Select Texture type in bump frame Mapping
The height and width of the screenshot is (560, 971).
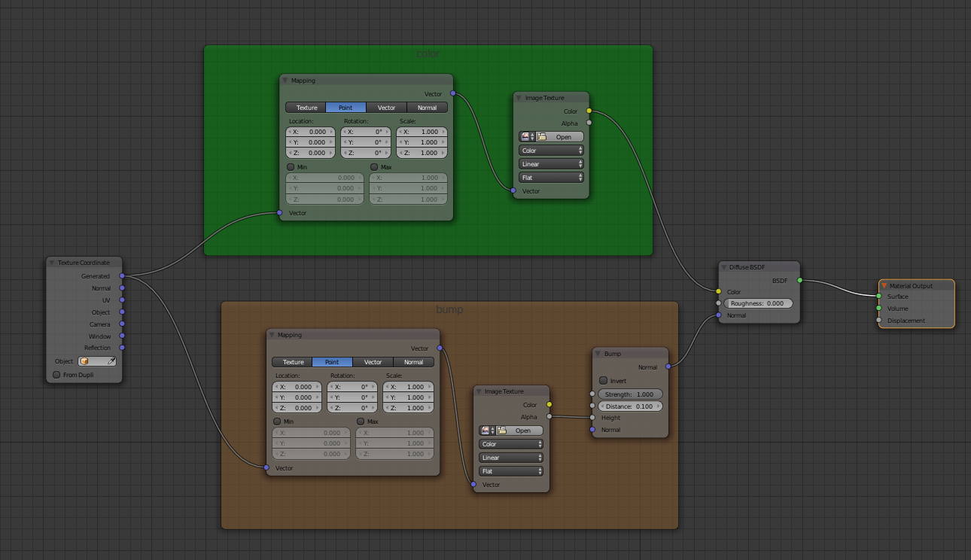tap(292, 362)
